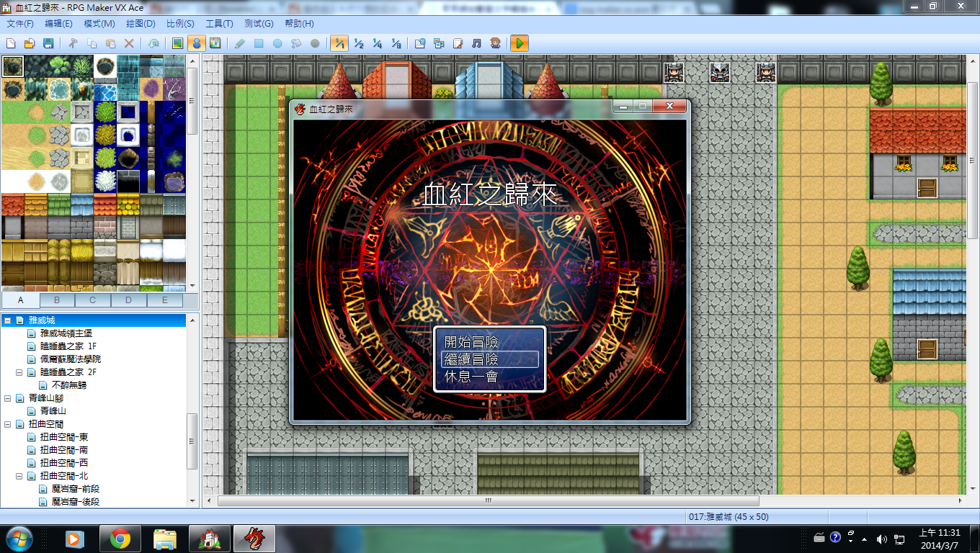Screen dimensions: 980x553
Task: Select the 魔岩窟-前段 map
Action: pyautogui.click(x=75, y=489)
